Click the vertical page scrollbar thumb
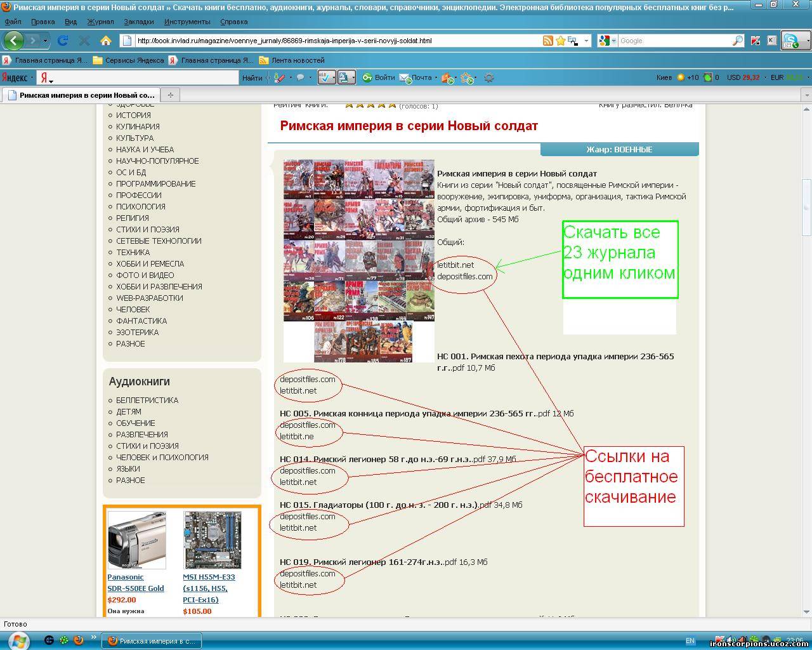Screen dimensions: 812x650 coord(807,208)
